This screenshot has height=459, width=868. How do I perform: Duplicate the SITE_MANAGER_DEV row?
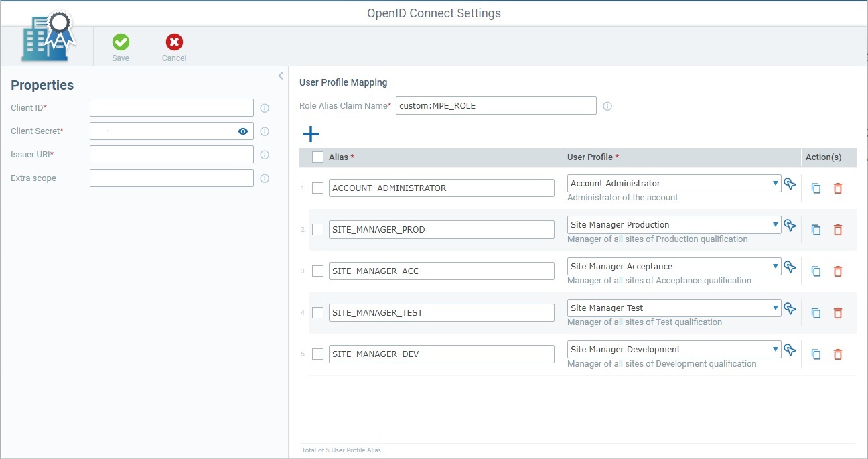(x=816, y=354)
